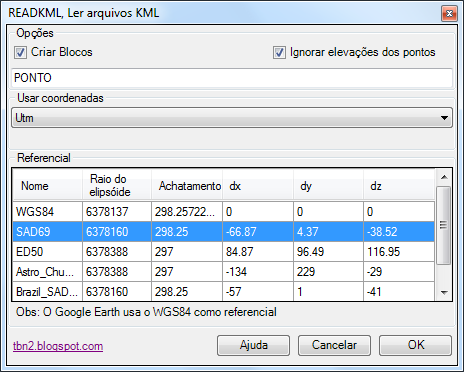The image size is (464, 372).
Task: Pick the Brazil_SAD... reference row
Action: point(224,291)
